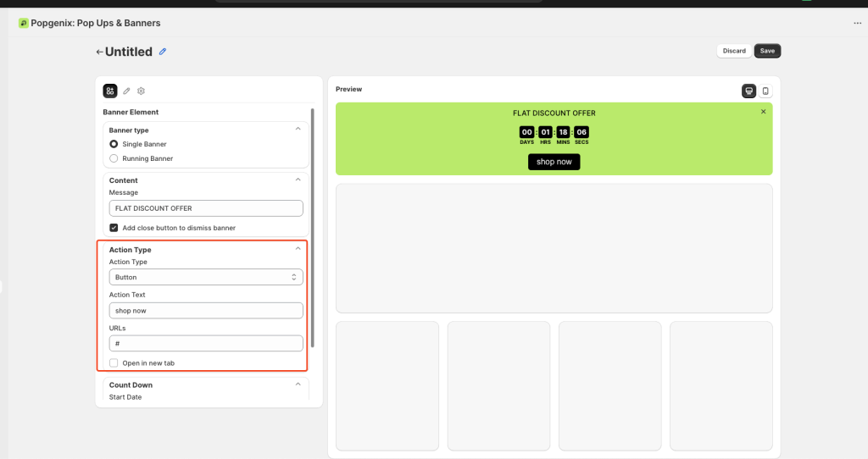Click the Popgenix app logo icon
The height and width of the screenshot is (459, 868).
pos(23,23)
